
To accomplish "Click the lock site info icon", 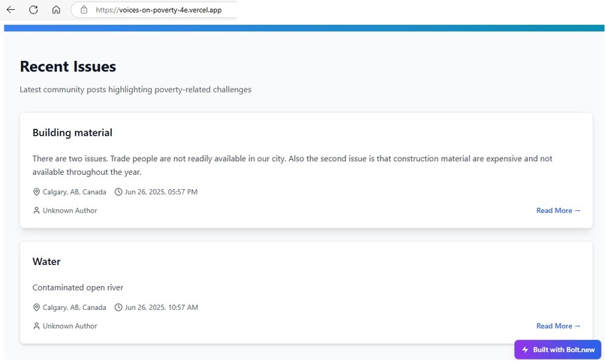I will tap(84, 10).
